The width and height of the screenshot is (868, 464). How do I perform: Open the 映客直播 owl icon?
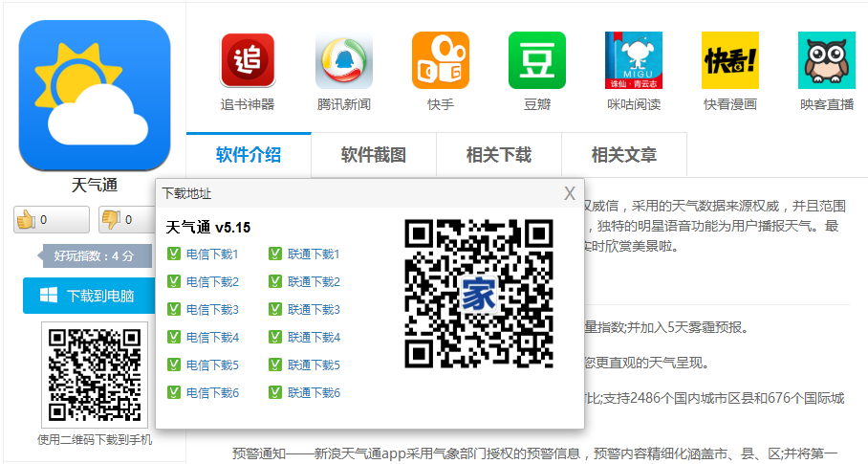[x=827, y=60]
